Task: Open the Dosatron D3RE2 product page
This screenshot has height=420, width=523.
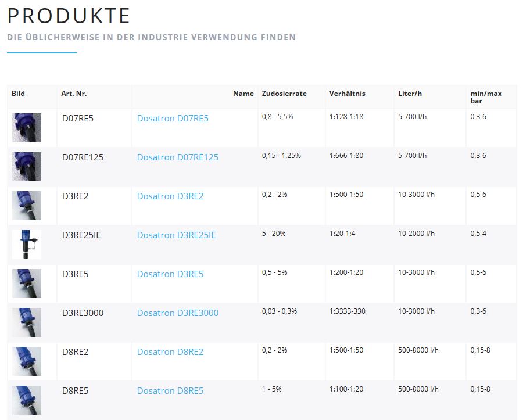Action: pyautogui.click(x=170, y=196)
